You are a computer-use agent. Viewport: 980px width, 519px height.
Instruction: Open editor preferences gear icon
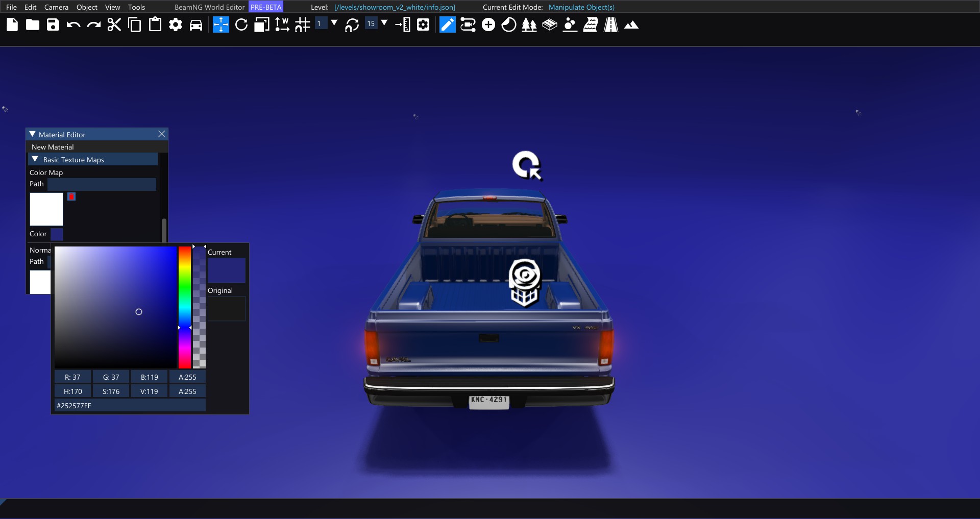[x=176, y=24]
